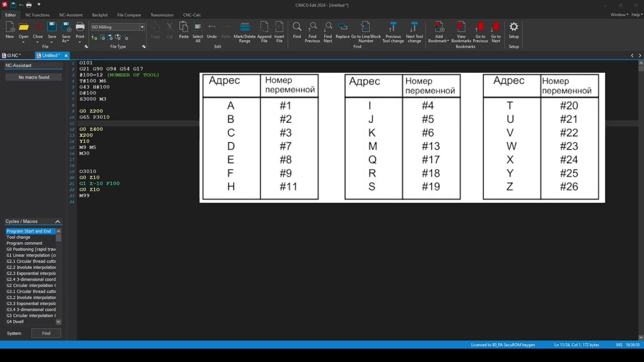Open the CNC-Calc ribbon tab

(192, 15)
